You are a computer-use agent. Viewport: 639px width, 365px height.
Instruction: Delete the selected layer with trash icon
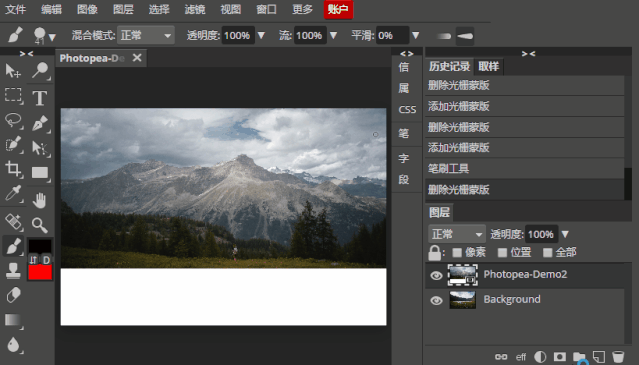pos(618,357)
